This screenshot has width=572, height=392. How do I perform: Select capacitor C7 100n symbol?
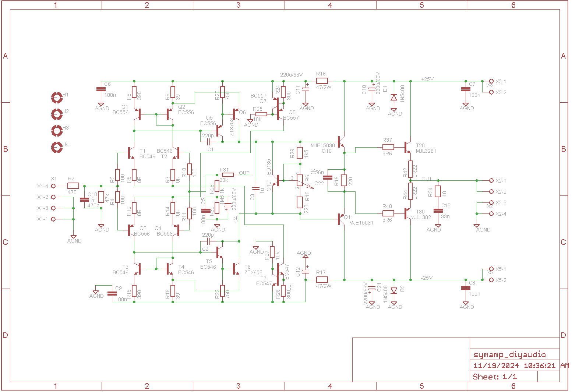click(466, 89)
